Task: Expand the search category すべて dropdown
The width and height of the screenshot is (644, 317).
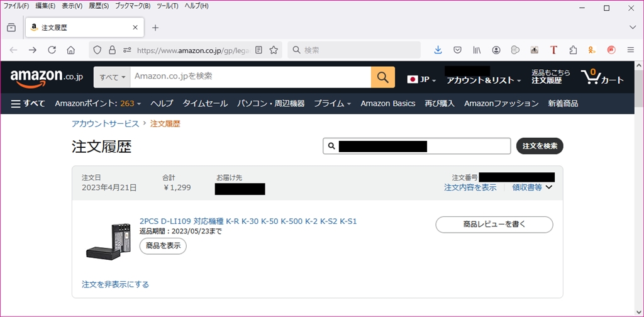Action: click(x=112, y=77)
